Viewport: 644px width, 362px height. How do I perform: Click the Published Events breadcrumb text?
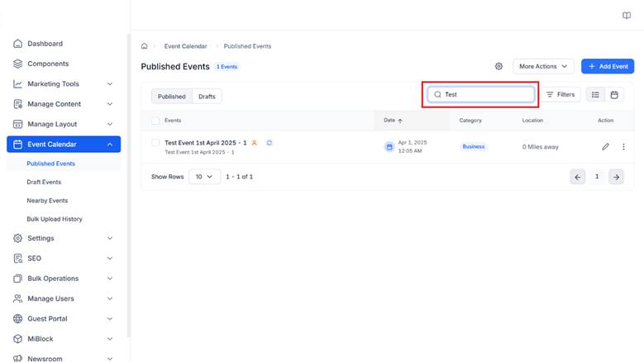pos(247,46)
